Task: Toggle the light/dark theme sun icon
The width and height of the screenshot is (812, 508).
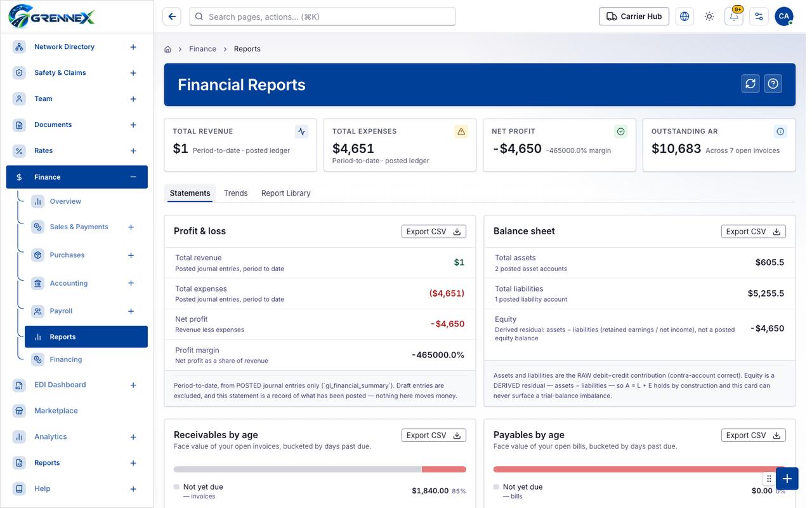Action: (709, 17)
